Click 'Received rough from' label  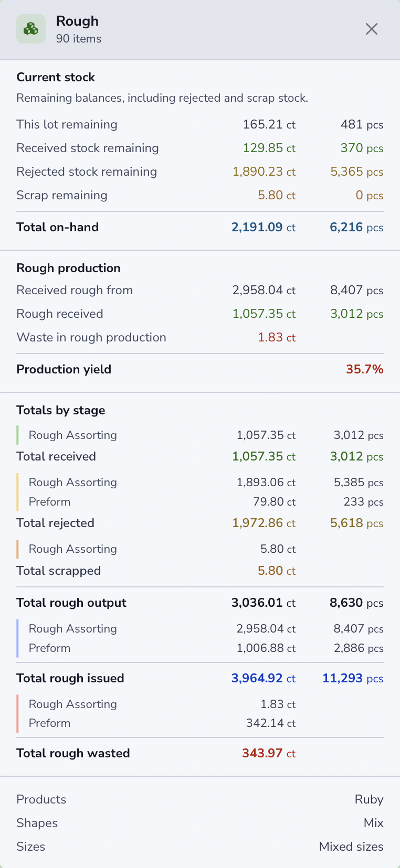pyautogui.click(x=75, y=290)
